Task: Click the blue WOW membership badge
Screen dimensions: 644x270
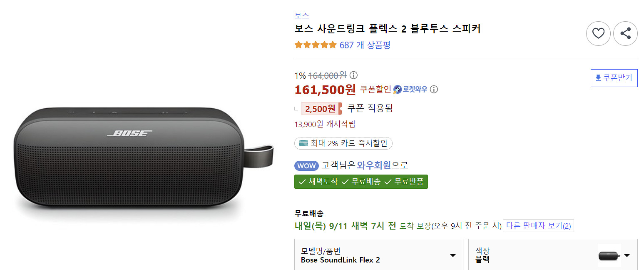Action: coord(306,165)
